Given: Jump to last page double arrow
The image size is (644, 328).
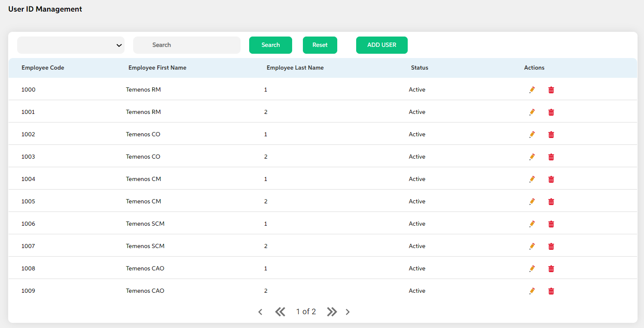Looking at the screenshot, I should 332,312.
